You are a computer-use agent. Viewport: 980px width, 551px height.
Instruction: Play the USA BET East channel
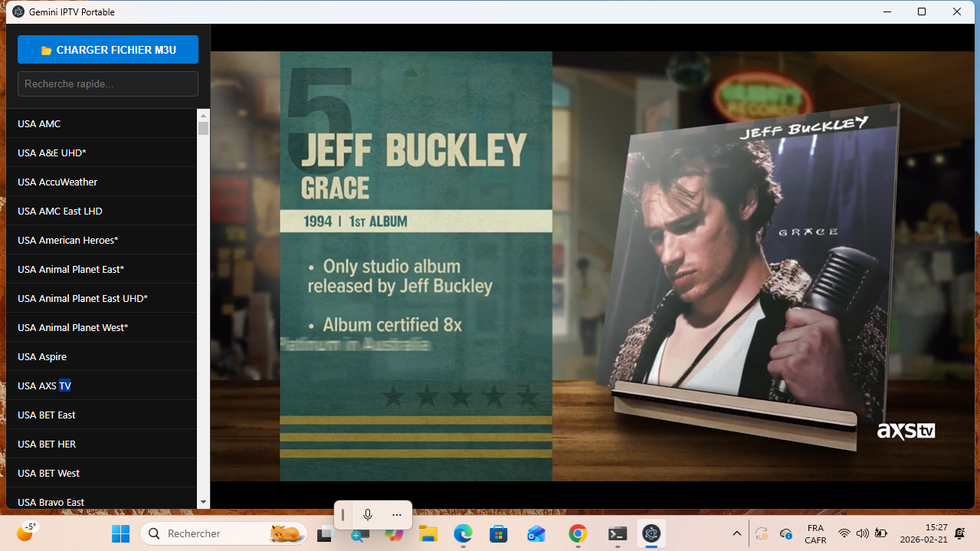pyautogui.click(x=101, y=415)
